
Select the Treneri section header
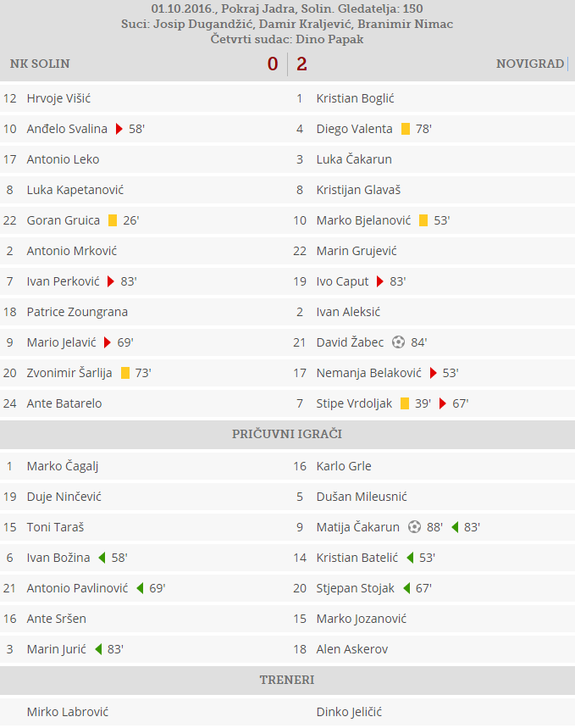(x=287, y=680)
